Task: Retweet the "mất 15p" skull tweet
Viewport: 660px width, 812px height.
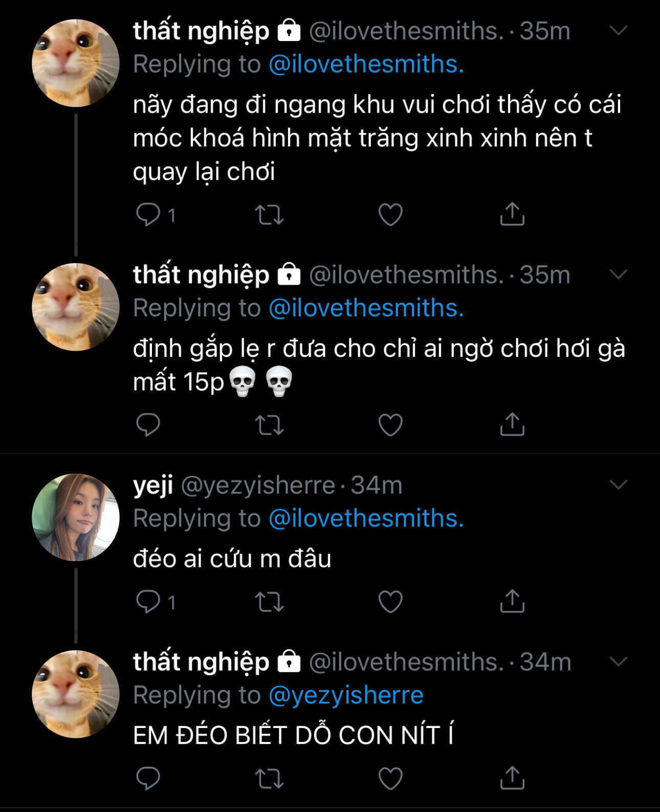Action: click(269, 425)
